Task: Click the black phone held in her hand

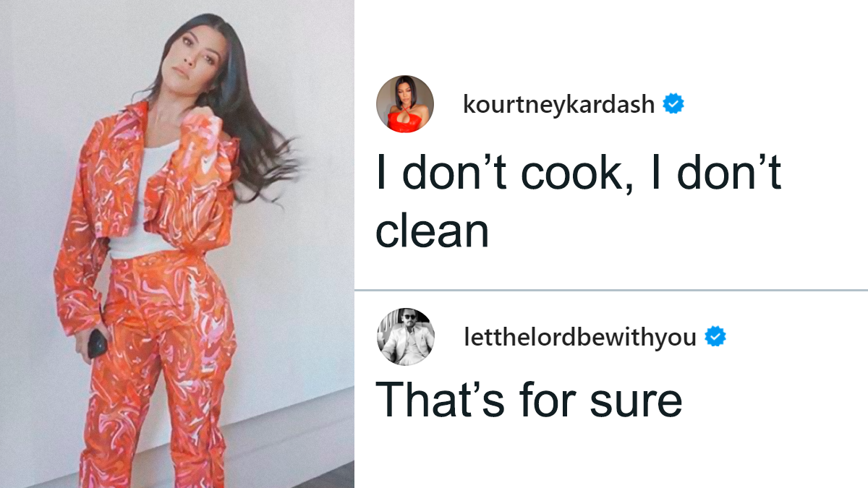Action: click(x=97, y=341)
